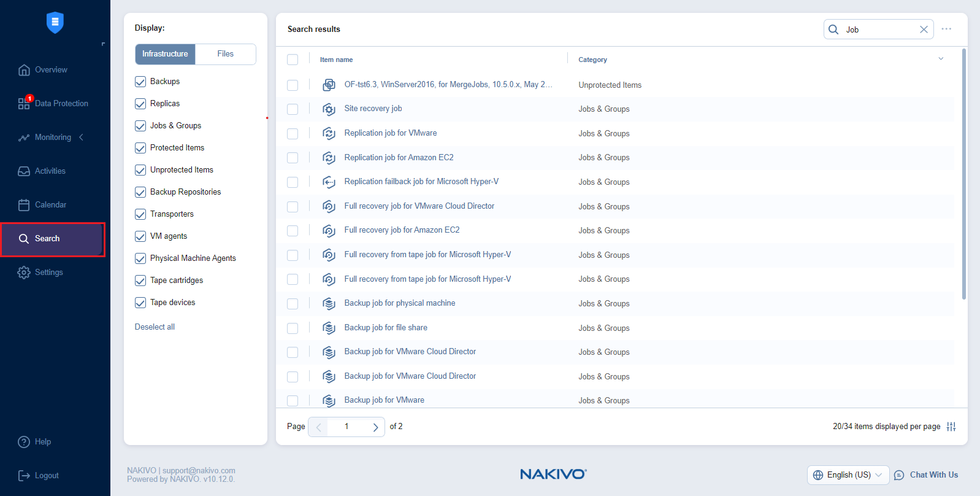
Task: Open Full recovery job for Amazon EC2
Action: [402, 230]
